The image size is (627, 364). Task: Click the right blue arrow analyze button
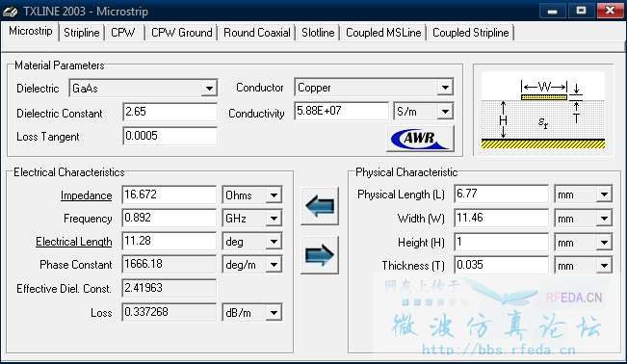[x=320, y=255]
